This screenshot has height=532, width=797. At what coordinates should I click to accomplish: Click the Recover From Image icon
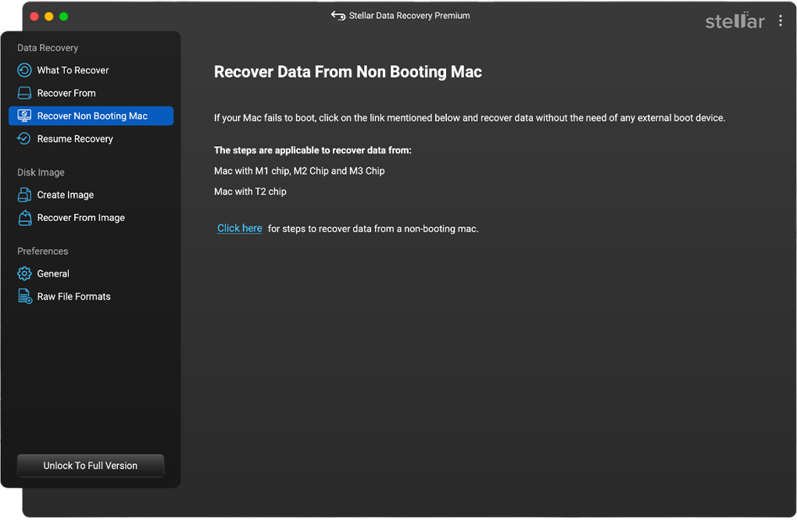tap(25, 217)
